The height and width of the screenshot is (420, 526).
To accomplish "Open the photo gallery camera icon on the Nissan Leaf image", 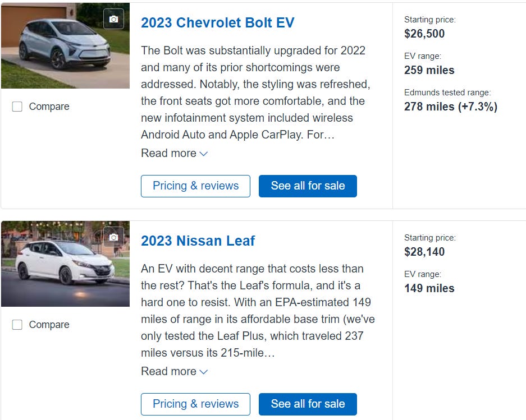I will [113, 237].
